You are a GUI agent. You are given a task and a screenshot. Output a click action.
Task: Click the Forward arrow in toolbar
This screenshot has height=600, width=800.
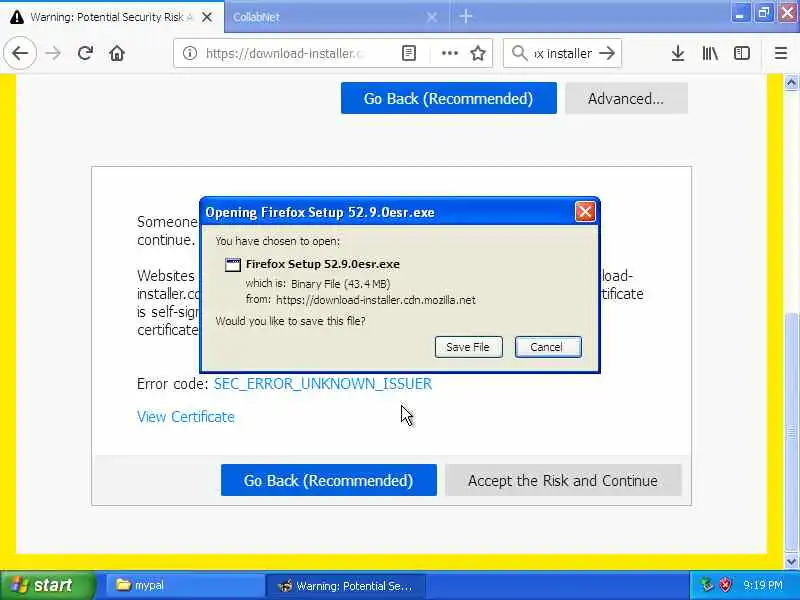click(x=53, y=53)
